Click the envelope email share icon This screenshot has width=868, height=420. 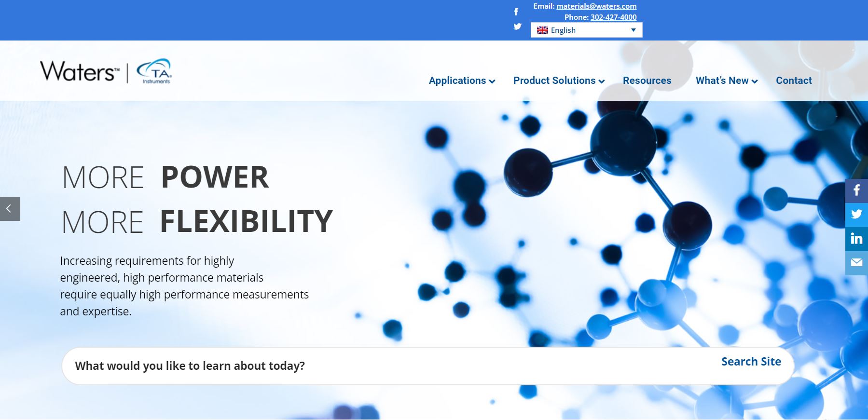coord(856,263)
